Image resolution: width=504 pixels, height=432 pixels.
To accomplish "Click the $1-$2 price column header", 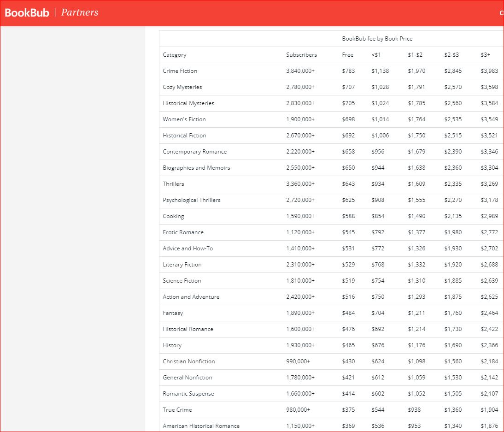I will click(415, 55).
